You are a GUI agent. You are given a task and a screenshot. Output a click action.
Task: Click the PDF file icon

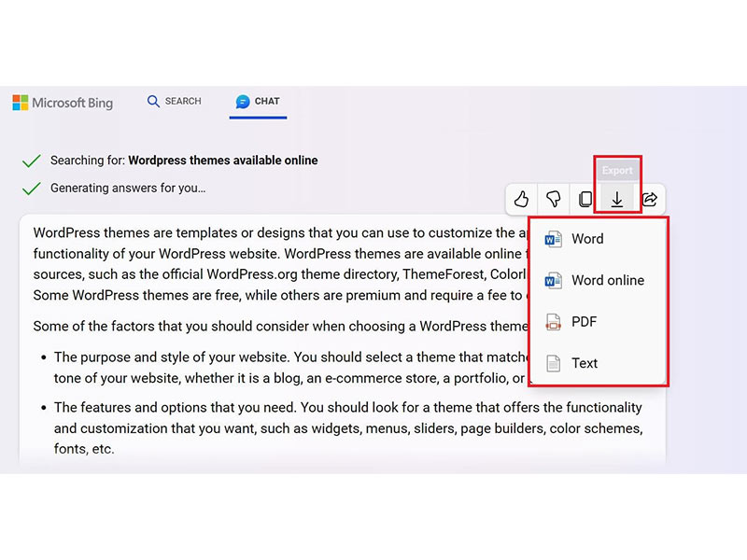(553, 322)
